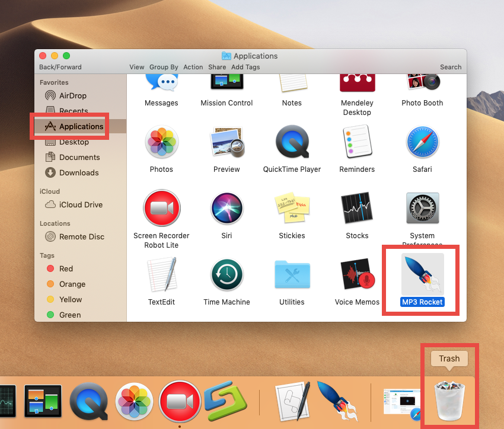Open System Preferences
This screenshot has height=429, width=504.
pos(422,208)
